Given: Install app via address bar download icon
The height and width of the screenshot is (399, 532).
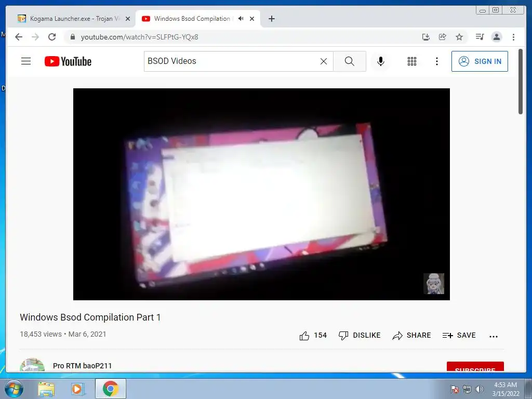Looking at the screenshot, I should click(426, 37).
